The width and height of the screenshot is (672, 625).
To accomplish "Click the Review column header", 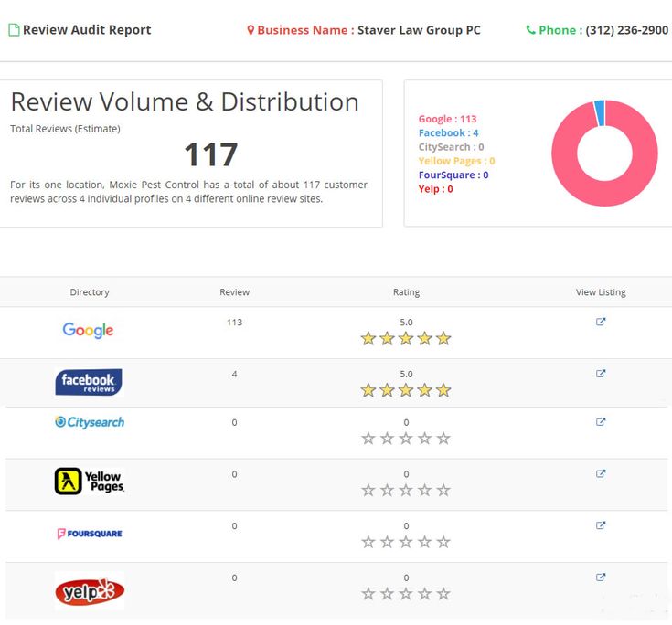I will [x=234, y=292].
